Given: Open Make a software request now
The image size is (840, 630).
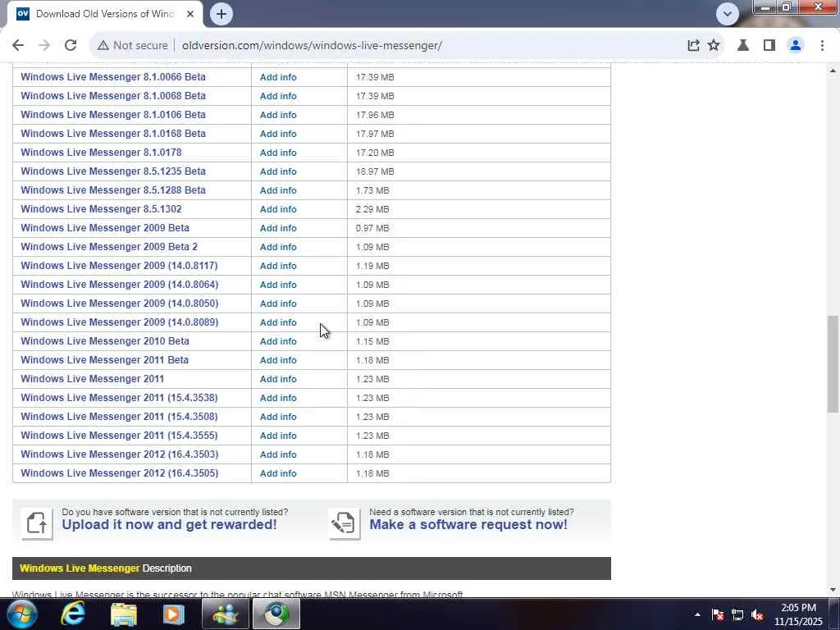Looking at the screenshot, I should coord(468,524).
